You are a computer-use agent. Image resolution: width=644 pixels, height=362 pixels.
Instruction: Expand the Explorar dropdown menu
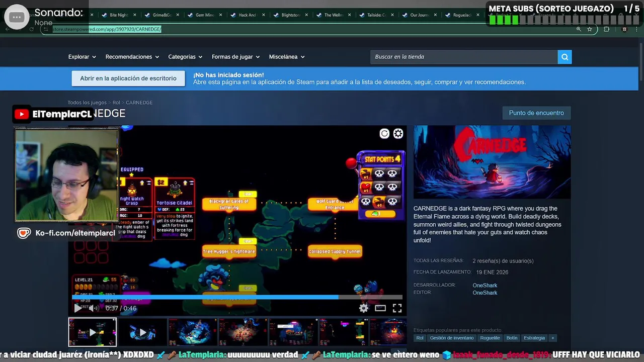82,57
